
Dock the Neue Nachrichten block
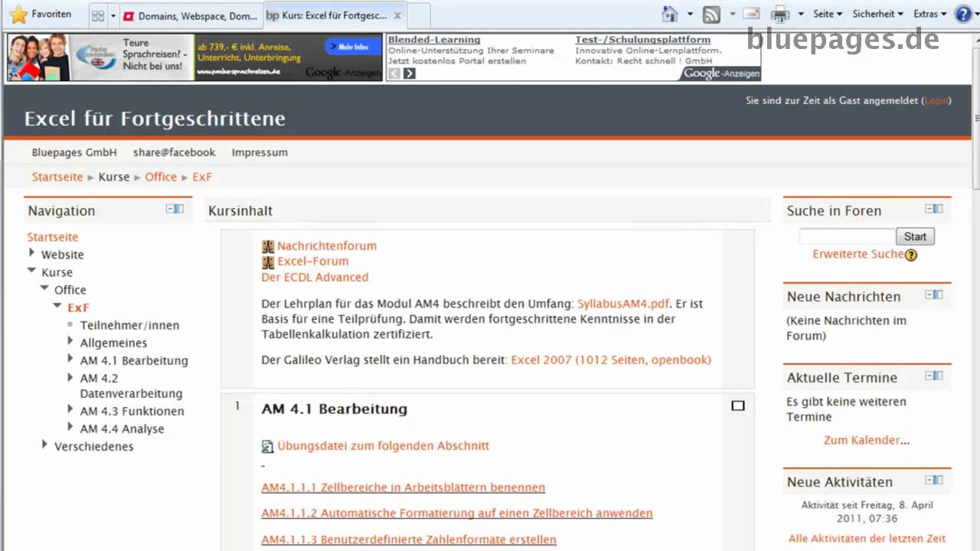tap(939, 295)
